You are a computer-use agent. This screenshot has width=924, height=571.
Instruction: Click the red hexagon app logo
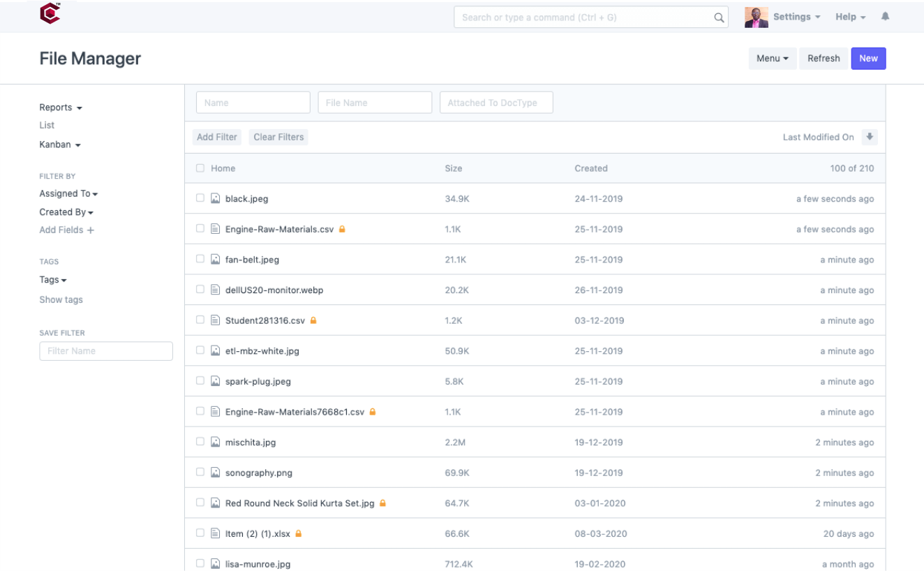pos(50,14)
